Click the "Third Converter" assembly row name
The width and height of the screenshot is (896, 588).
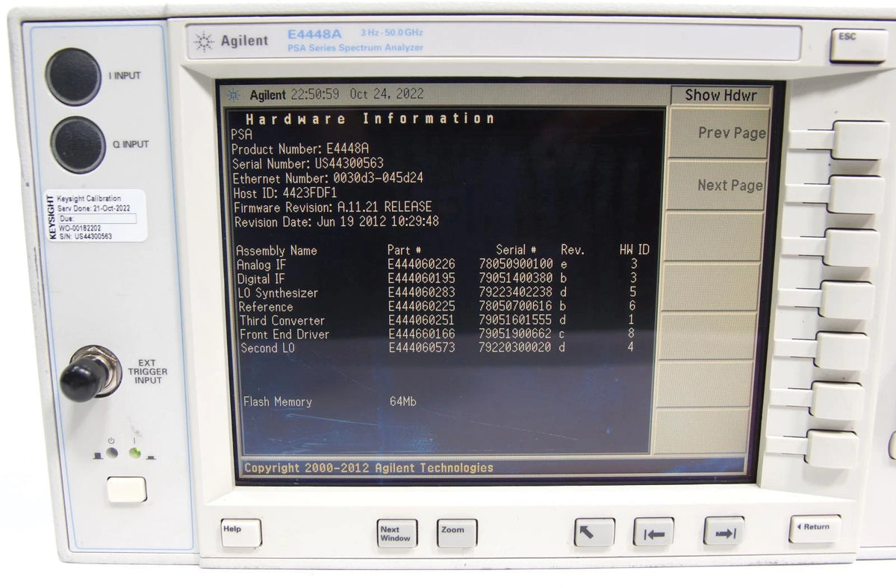coord(282,321)
